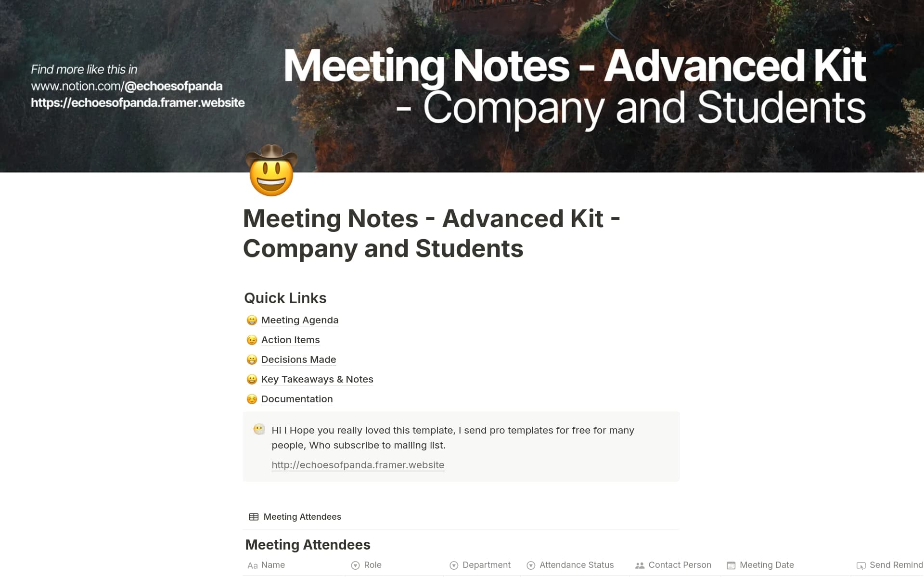
Task: Click the callout's speechless face emoji
Action: tap(259, 429)
